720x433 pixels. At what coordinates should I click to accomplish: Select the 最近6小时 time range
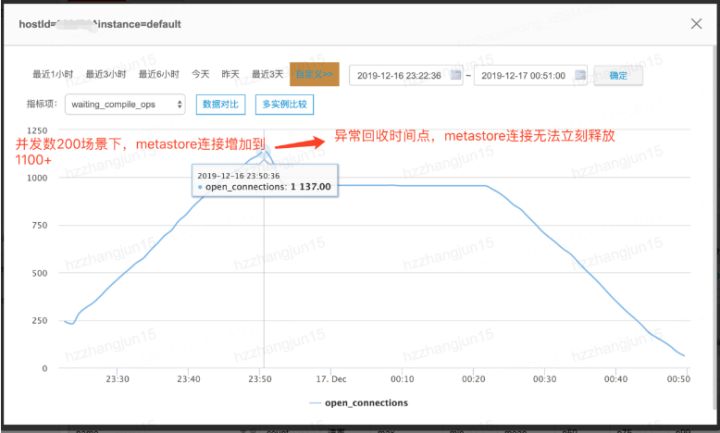(159, 75)
